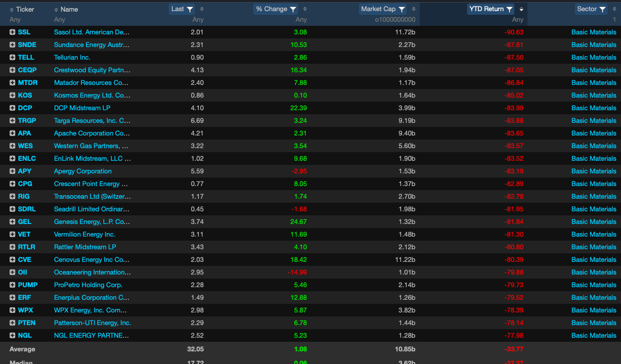Select YTD return value -90.63
The height and width of the screenshot is (364, 621).
click(513, 32)
